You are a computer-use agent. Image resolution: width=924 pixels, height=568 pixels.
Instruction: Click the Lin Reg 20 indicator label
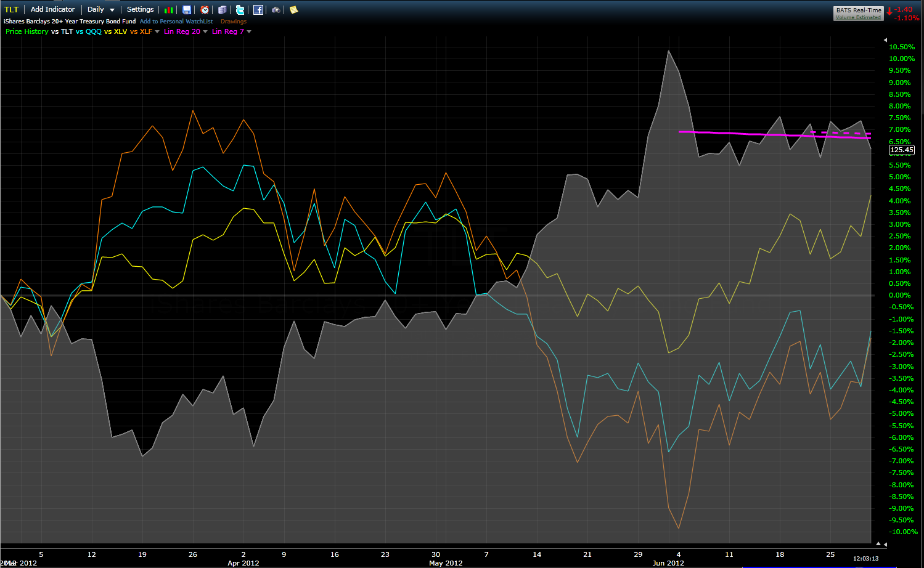point(182,31)
